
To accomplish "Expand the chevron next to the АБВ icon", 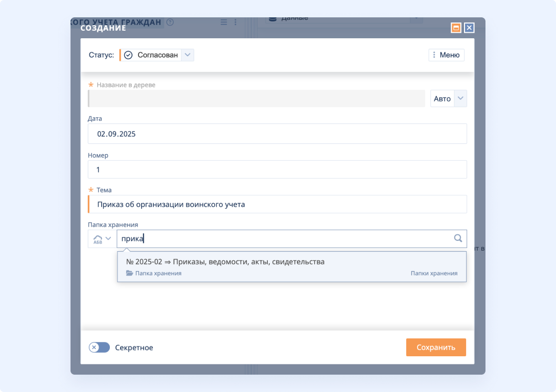I will click(107, 238).
